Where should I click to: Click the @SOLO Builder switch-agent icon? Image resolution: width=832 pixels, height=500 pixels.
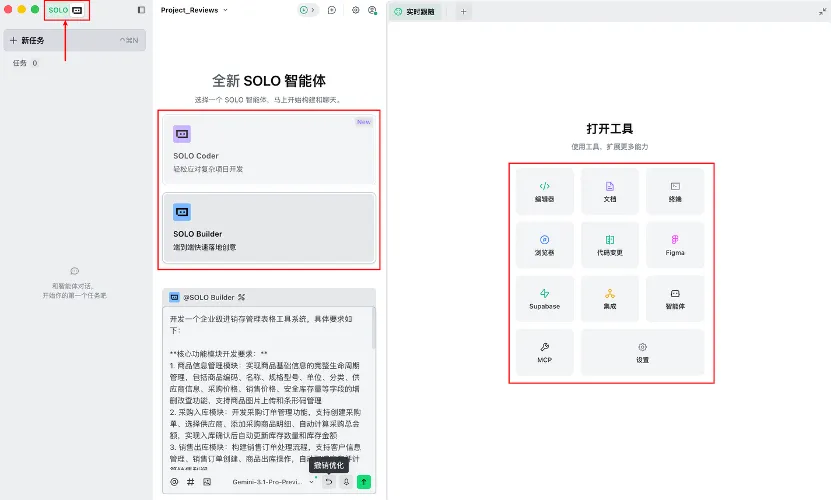[x=241, y=297]
